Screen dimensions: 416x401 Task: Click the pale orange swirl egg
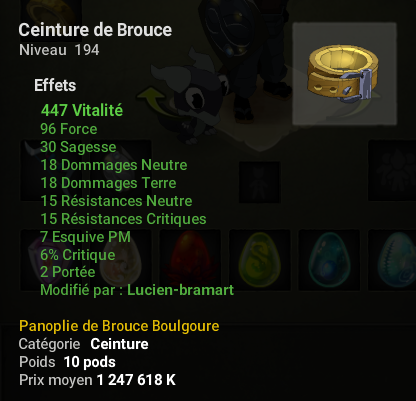tap(121, 259)
